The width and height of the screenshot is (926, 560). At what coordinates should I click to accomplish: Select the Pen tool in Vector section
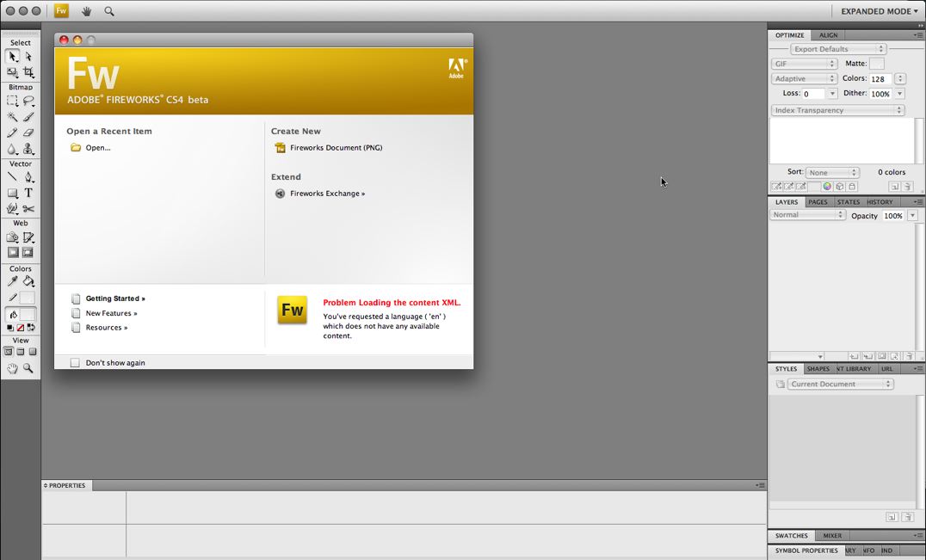tap(28, 177)
